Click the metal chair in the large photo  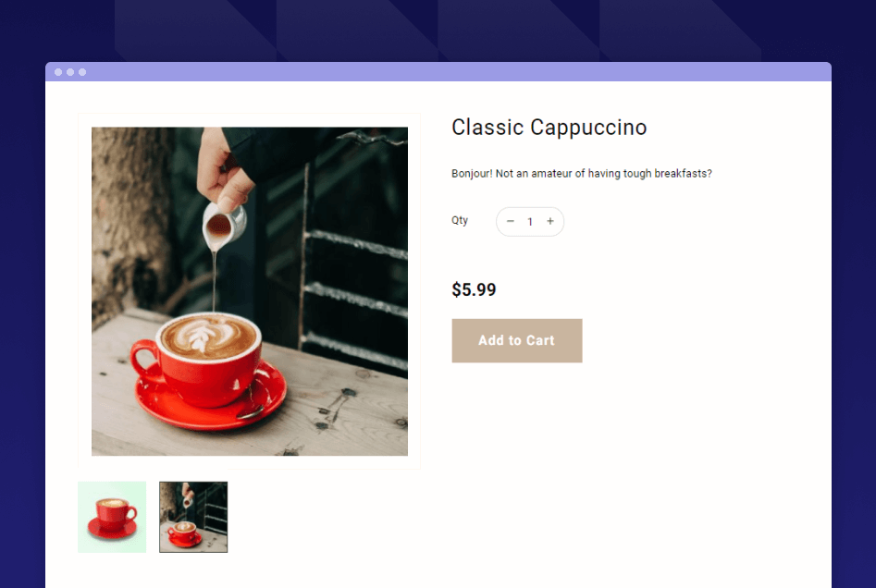355,268
